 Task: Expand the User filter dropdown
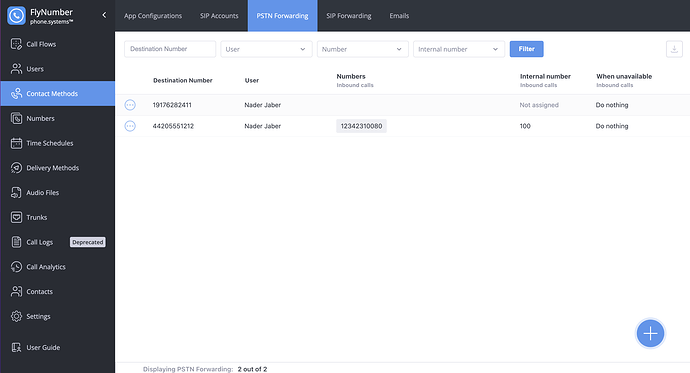coord(266,49)
